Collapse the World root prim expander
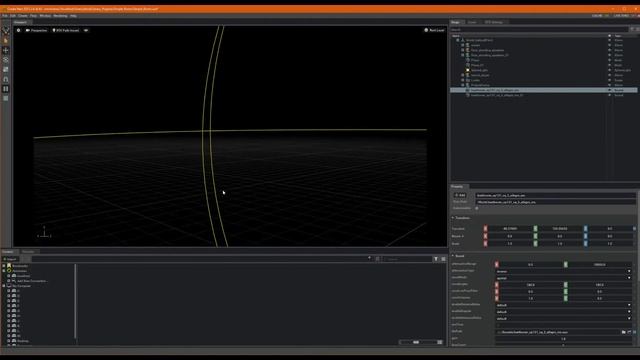 [x=458, y=40]
